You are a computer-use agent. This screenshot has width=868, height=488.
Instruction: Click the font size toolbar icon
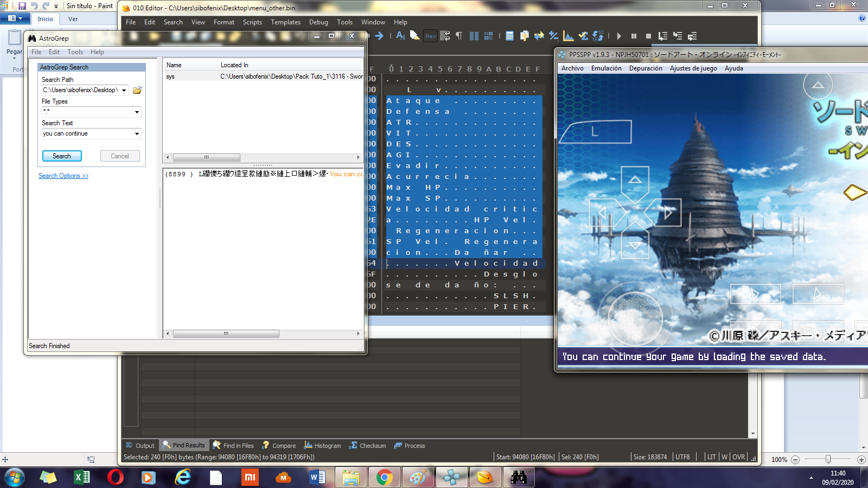[400, 36]
